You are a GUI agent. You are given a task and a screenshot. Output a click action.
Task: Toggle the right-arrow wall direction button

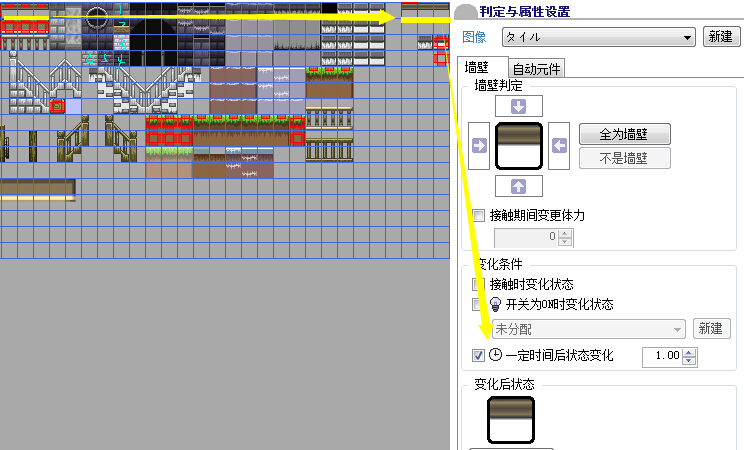[x=479, y=145]
